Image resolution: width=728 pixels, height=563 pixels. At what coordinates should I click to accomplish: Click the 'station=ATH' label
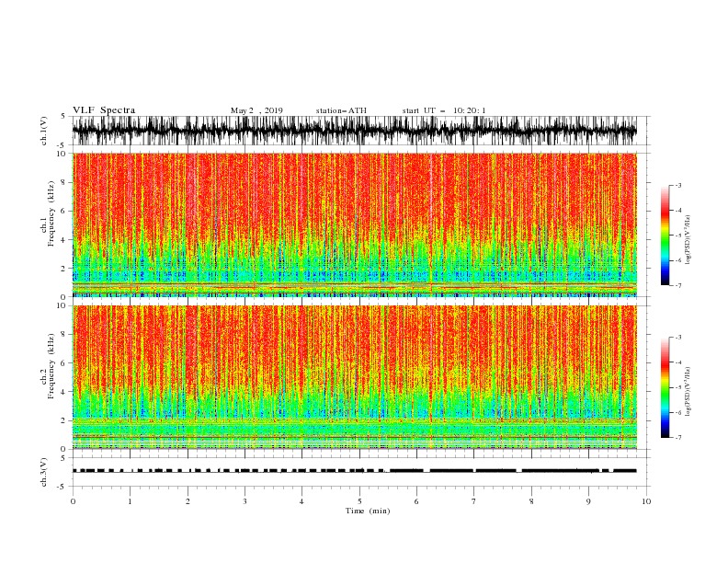tap(341, 110)
